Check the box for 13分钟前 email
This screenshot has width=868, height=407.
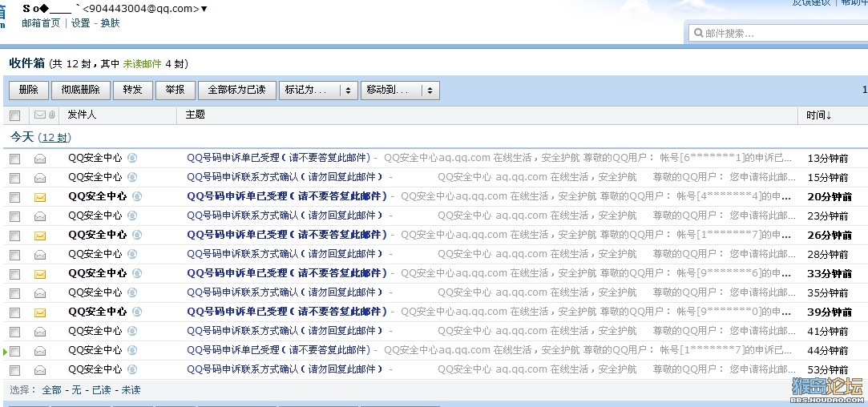(15, 159)
